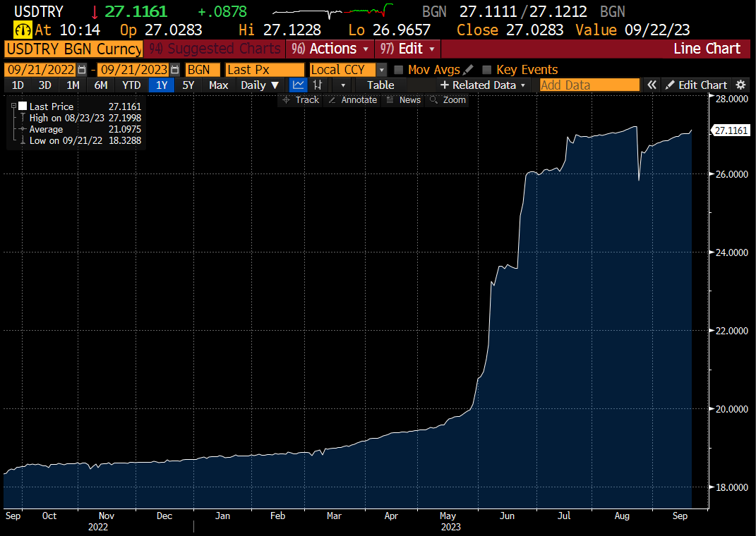Open chart settings gear icon
Viewport: 756px width, 536px height.
[740, 85]
